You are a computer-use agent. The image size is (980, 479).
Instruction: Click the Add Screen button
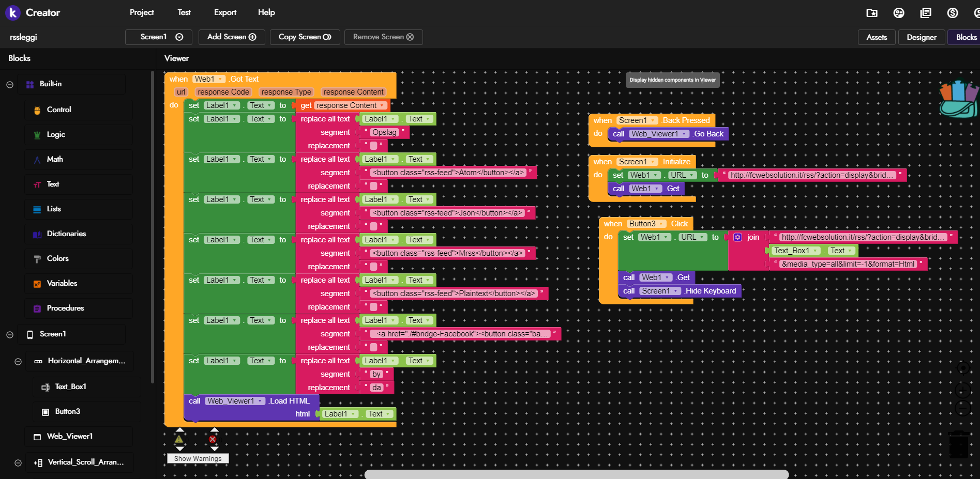232,37
